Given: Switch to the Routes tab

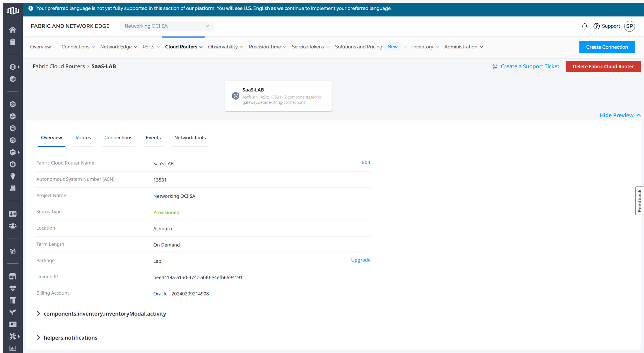Looking at the screenshot, I should [x=83, y=138].
